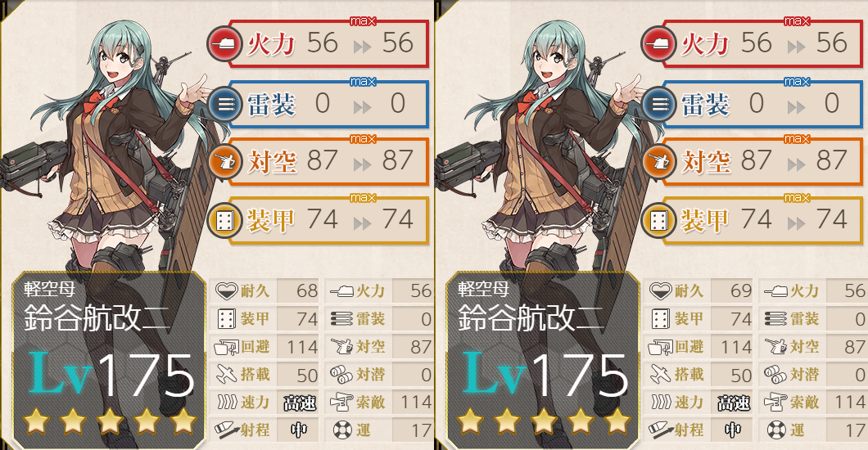The width and height of the screenshot is (868, 450).
Task: Click the heart icon beside 耐久 68
Action: click(226, 290)
